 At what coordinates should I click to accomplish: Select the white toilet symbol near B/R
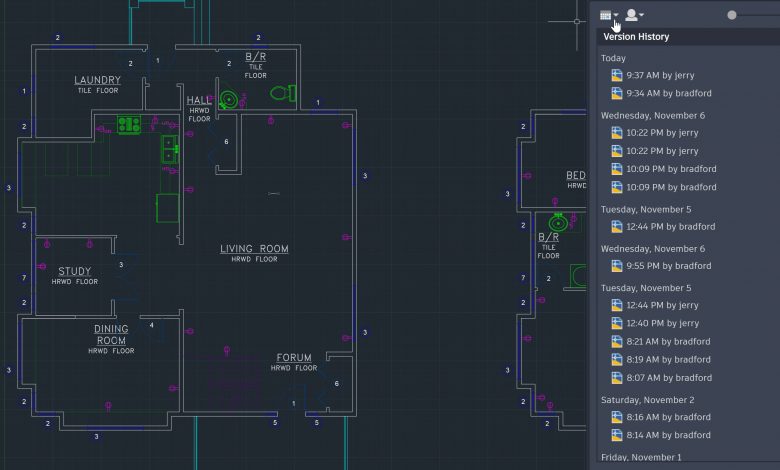coord(282,93)
